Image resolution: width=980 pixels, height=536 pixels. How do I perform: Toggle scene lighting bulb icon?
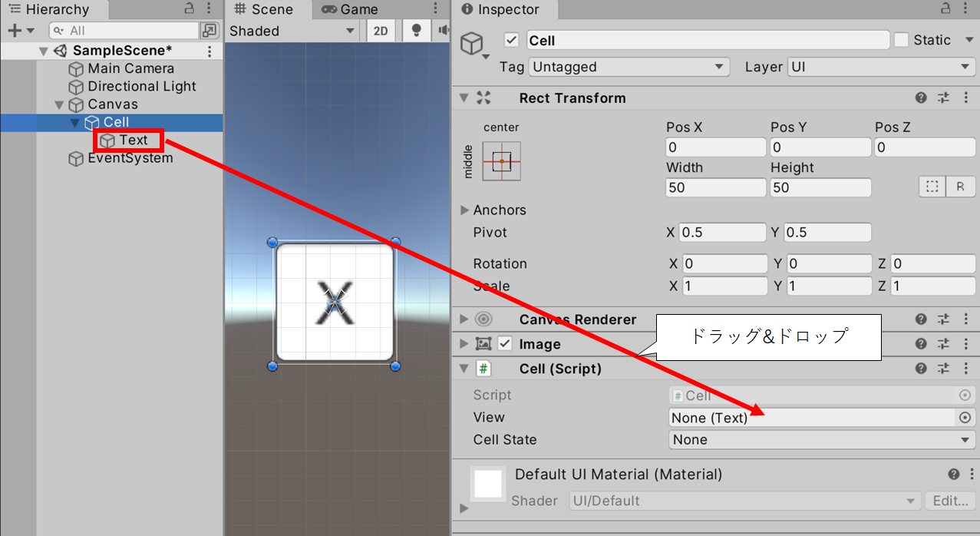(x=417, y=31)
